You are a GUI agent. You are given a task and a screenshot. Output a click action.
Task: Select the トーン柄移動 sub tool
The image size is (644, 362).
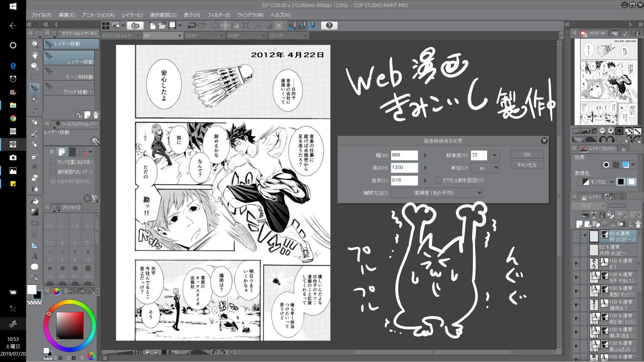[69, 73]
